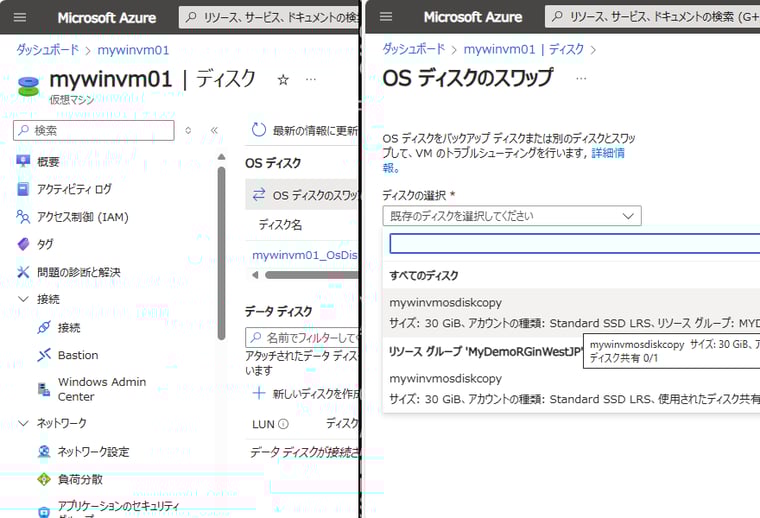Click the disk dropdown filter text box
760x518 pixels.
tap(574, 243)
